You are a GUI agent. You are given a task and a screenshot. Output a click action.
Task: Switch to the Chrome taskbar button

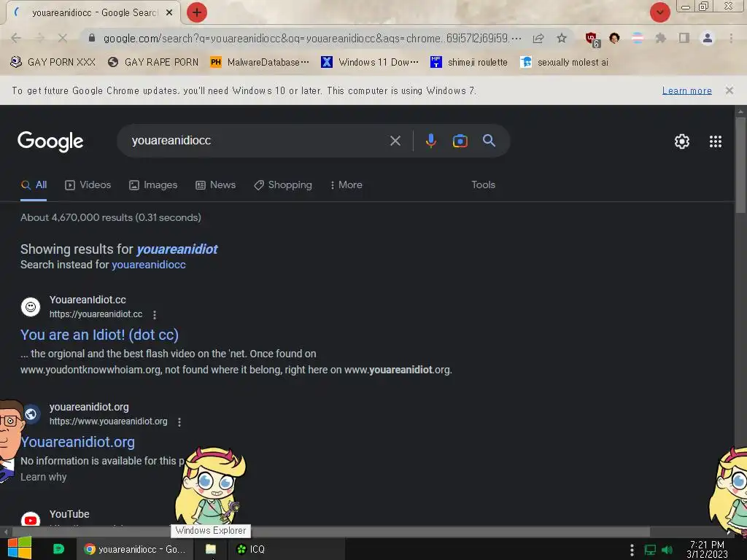coord(135,549)
